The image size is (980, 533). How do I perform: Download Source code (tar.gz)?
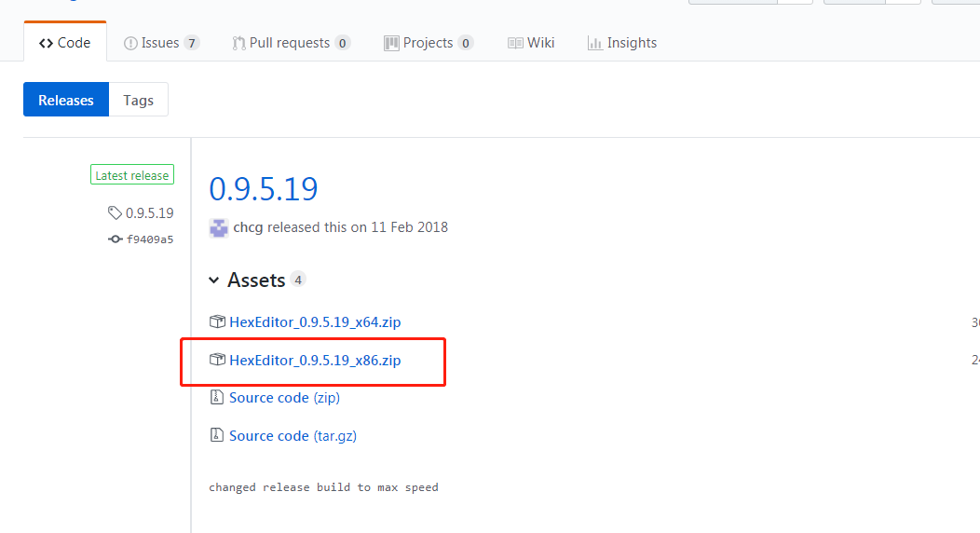(293, 436)
